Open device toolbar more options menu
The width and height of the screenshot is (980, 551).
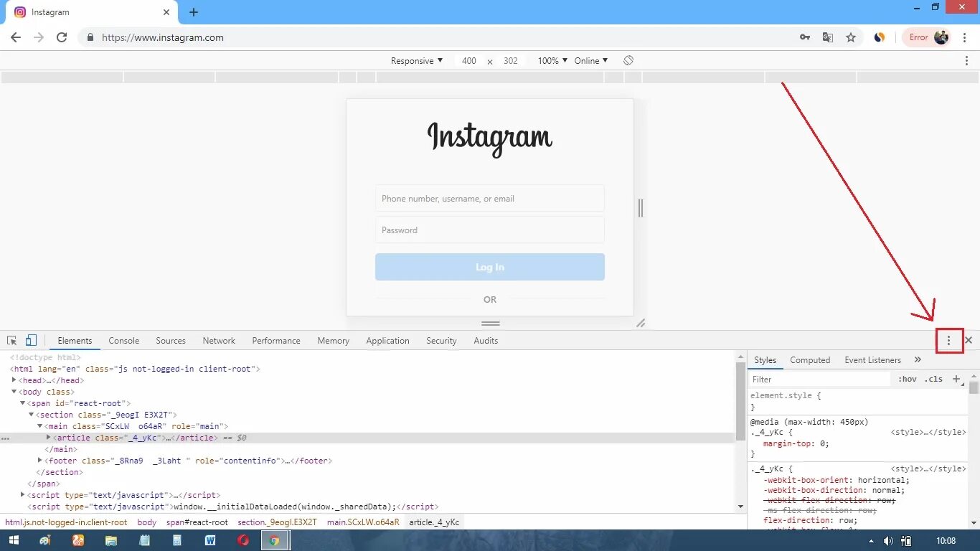[x=966, y=61]
